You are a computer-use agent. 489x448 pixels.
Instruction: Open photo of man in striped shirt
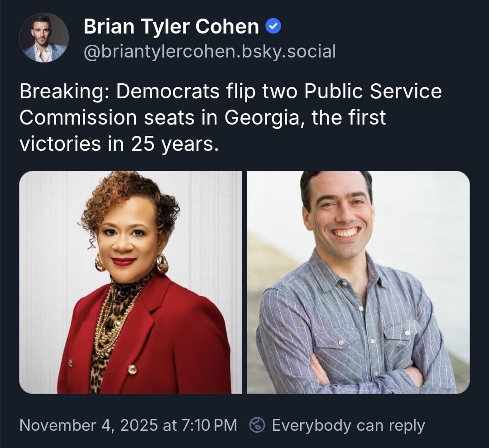(358, 282)
